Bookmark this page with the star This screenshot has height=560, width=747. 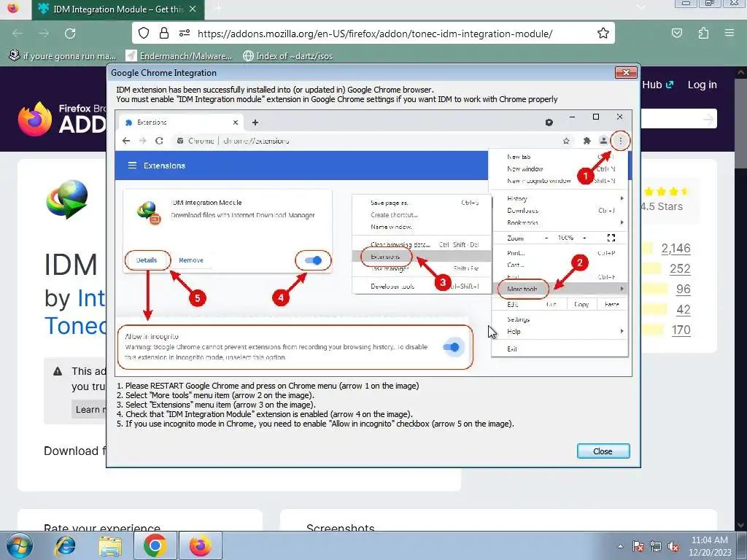(603, 34)
